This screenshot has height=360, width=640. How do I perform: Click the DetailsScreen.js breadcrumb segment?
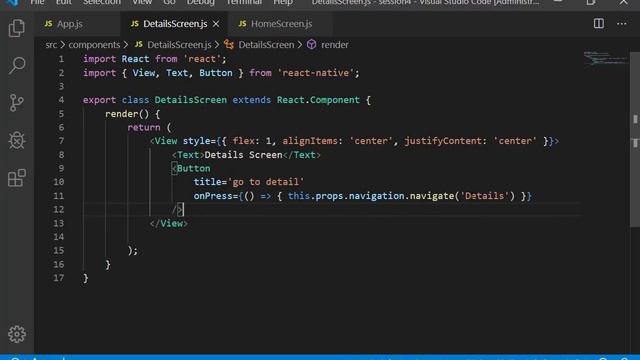[x=173, y=45]
